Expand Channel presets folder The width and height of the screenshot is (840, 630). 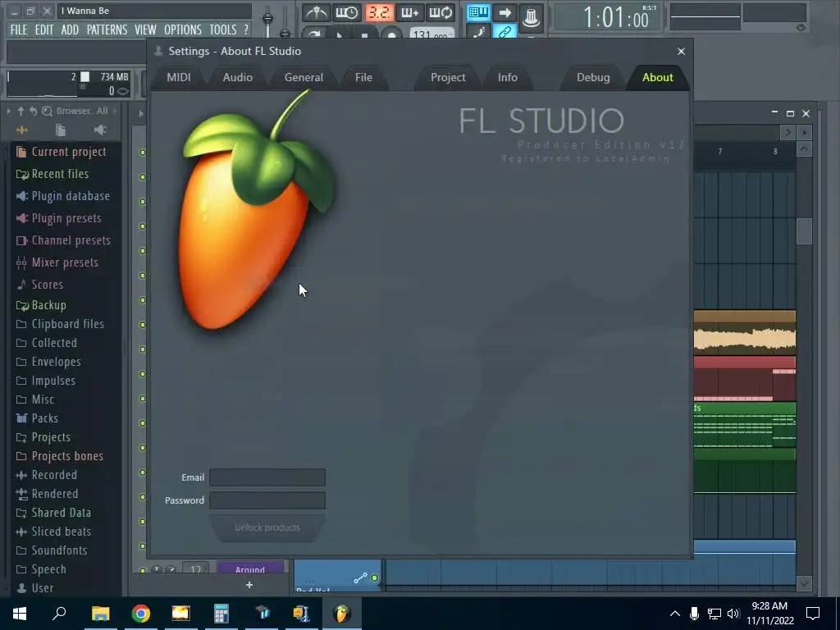pyautogui.click(x=63, y=240)
